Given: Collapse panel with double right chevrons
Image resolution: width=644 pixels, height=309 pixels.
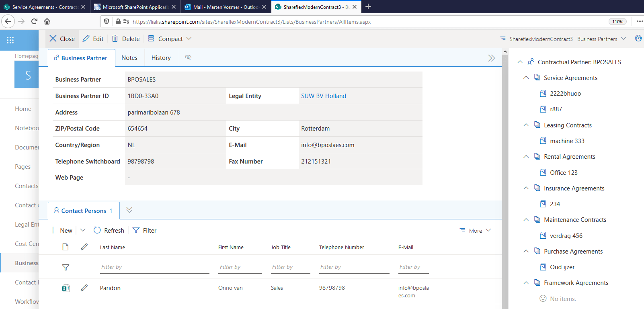Looking at the screenshot, I should pyautogui.click(x=491, y=58).
